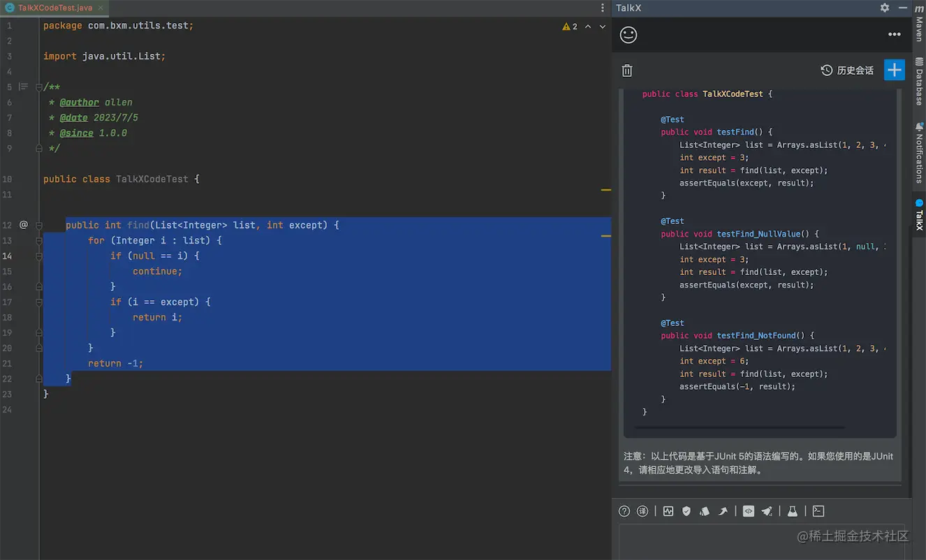Go to previous highlighted problem arrow
This screenshot has width=926, height=560.
click(x=588, y=27)
